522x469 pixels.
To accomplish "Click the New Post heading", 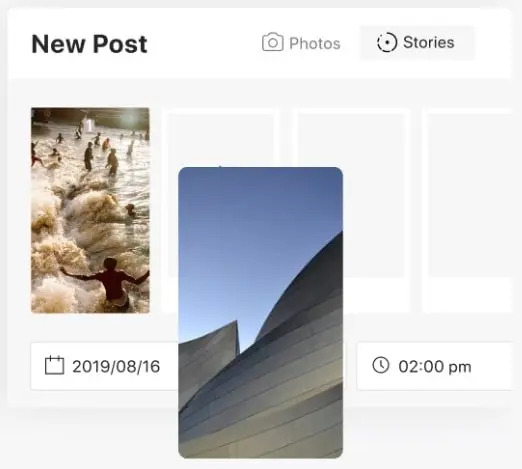I will pos(89,44).
